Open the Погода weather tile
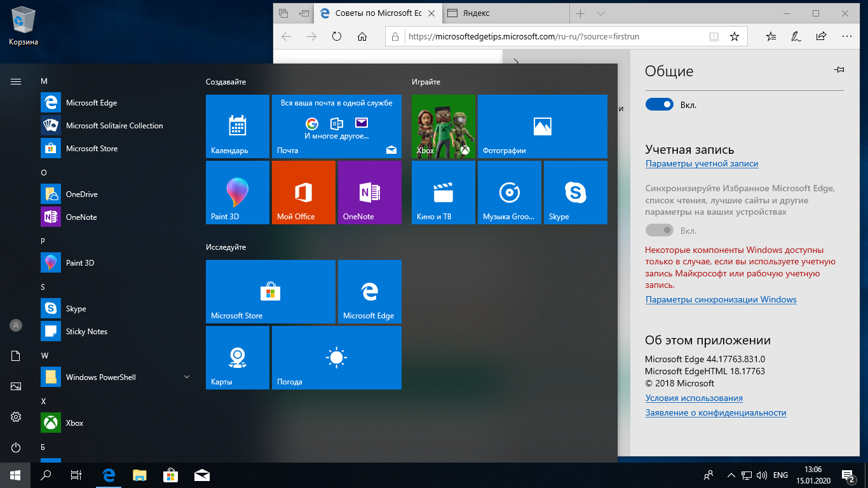 click(x=337, y=358)
